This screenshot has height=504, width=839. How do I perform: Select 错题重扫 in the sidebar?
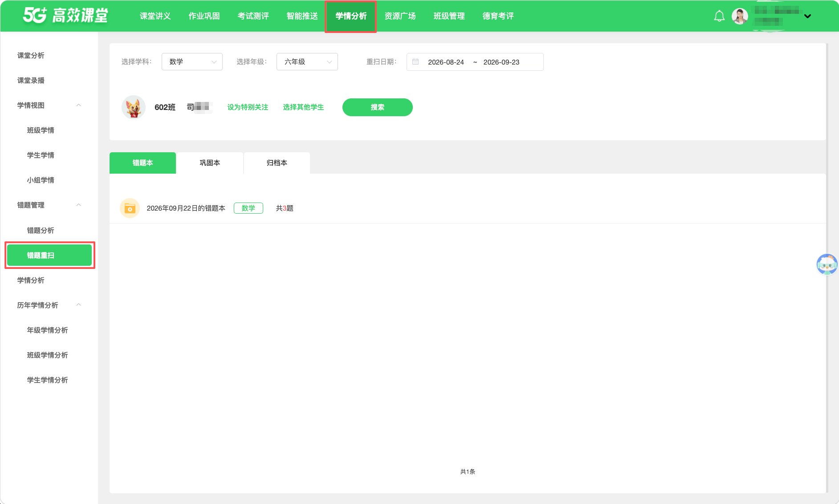click(x=49, y=256)
